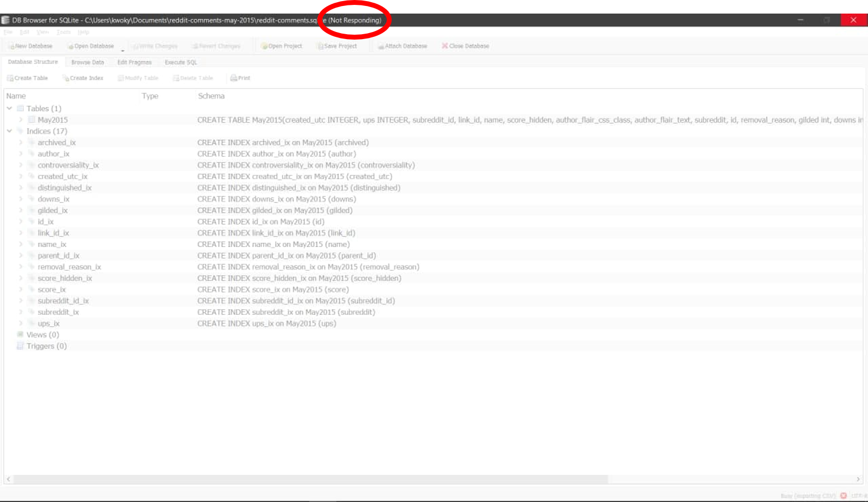Click the Open Project toolbar icon
The width and height of the screenshot is (868, 502).
point(264,46)
